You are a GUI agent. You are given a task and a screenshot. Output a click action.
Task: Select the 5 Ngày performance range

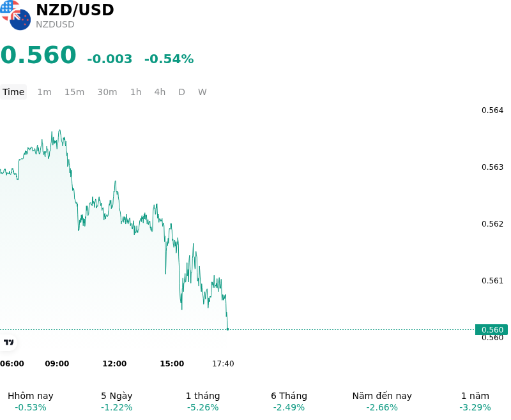117,401
